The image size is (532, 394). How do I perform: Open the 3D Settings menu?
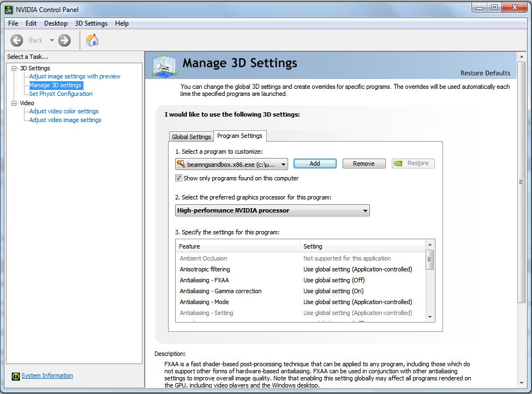point(91,23)
